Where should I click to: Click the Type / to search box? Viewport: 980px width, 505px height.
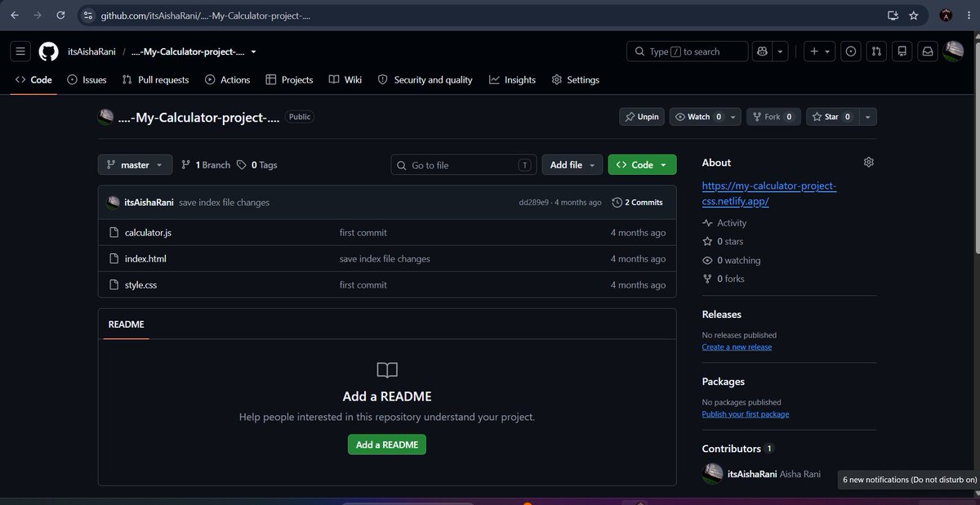[x=688, y=51]
